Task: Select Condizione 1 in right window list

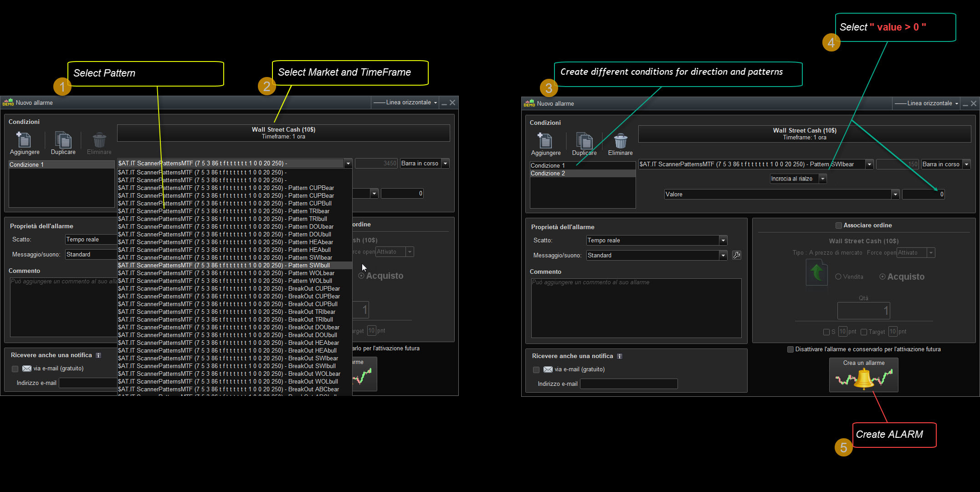Action: (x=583, y=166)
